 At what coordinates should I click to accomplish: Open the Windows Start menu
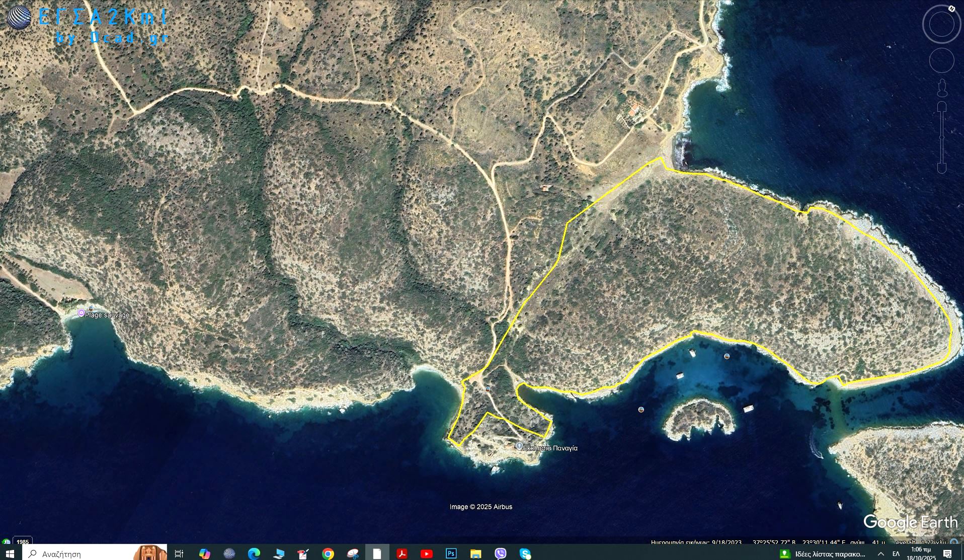10,553
